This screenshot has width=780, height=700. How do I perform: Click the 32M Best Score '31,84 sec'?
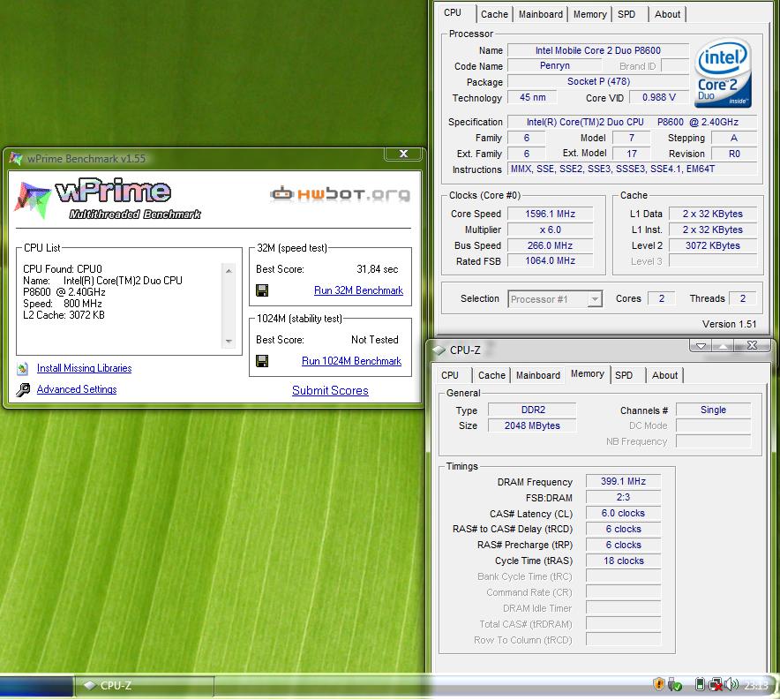377,269
